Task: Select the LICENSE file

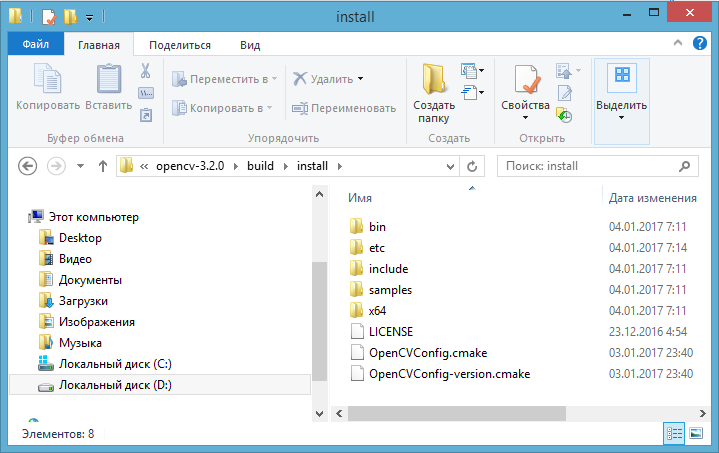Action: (x=391, y=331)
